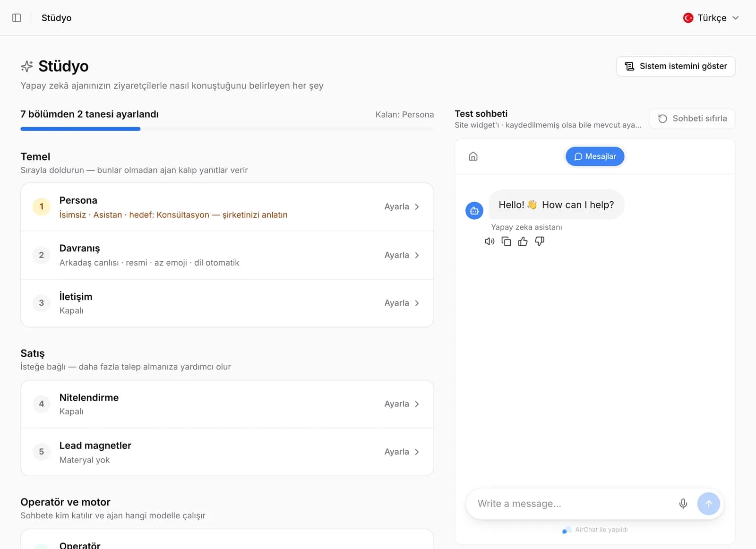Screen dimensions: 756x549
Task: Thumbs up the assistant message
Action: (x=523, y=241)
